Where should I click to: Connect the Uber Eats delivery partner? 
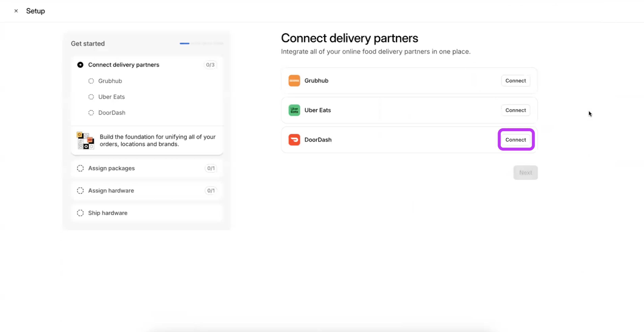coord(516,110)
